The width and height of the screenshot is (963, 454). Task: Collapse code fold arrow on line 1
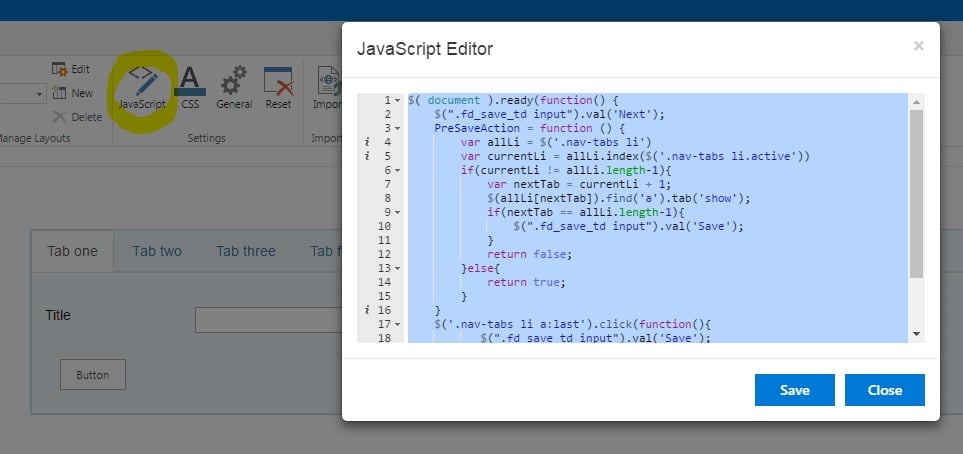pyautogui.click(x=398, y=100)
